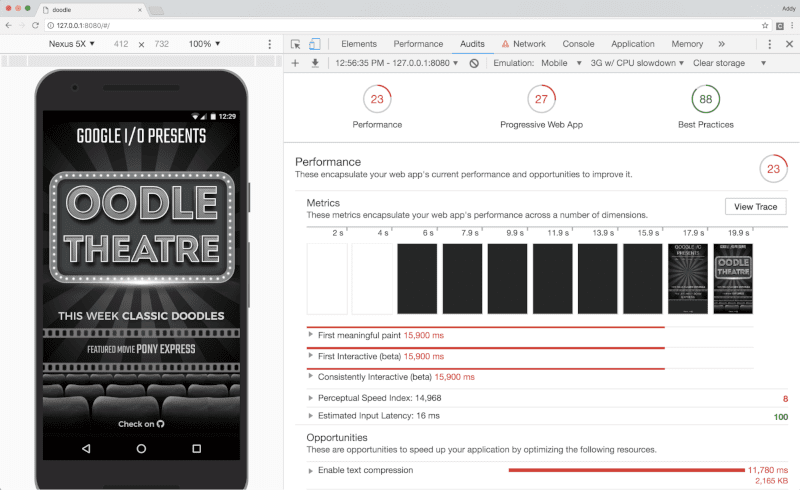Image resolution: width=800 pixels, height=490 pixels.
Task: Open device emulation three-dot options menu
Action: (269, 44)
